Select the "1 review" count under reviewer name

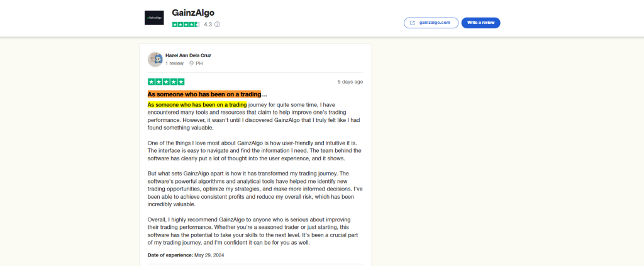[x=174, y=64]
